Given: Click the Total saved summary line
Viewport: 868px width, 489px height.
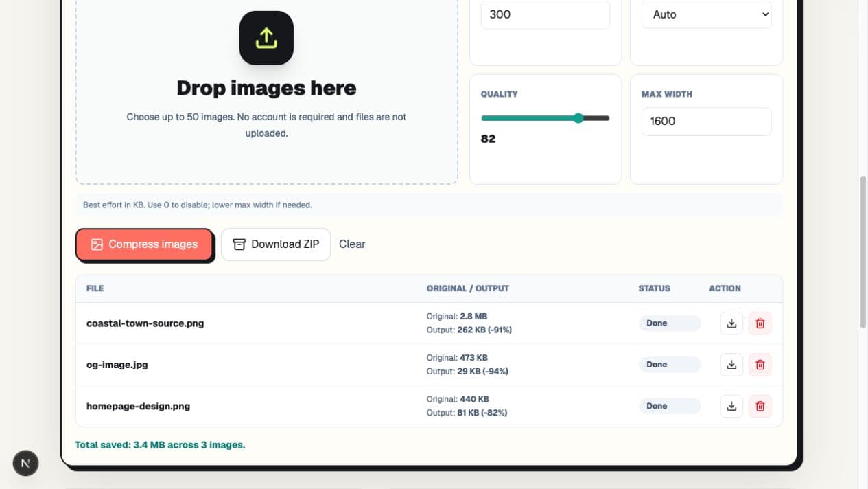Looking at the screenshot, I should 160,445.
